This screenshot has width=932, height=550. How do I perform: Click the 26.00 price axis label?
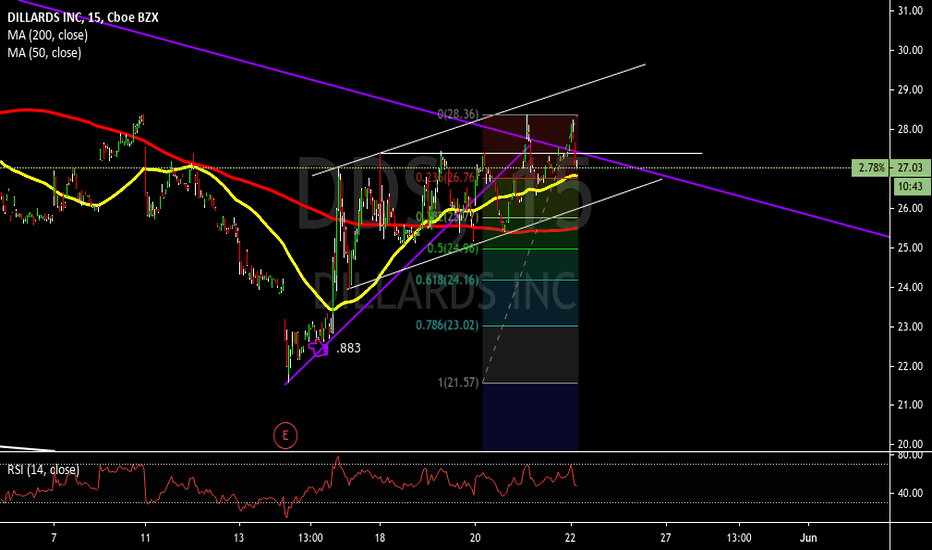click(910, 208)
